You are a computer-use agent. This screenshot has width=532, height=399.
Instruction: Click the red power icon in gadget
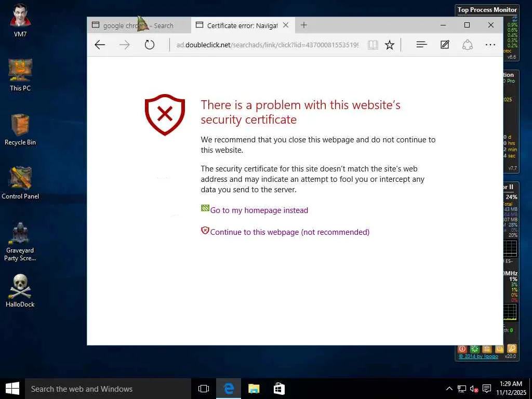(x=462, y=349)
